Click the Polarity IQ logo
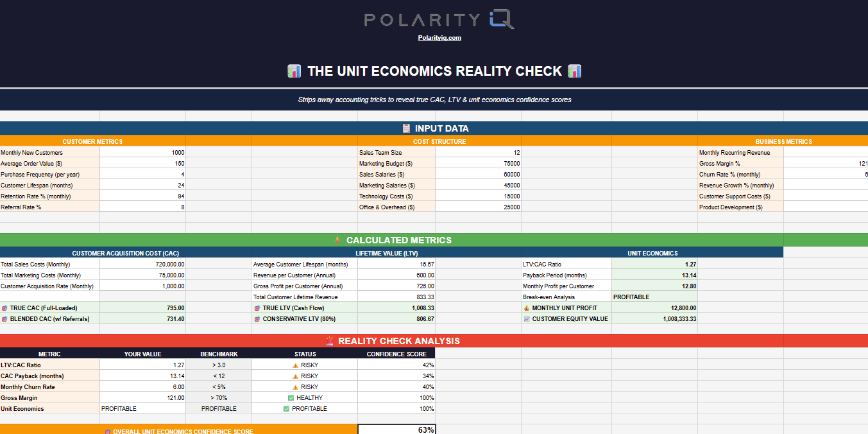Screen dimensions: 868x434 [x=439, y=20]
